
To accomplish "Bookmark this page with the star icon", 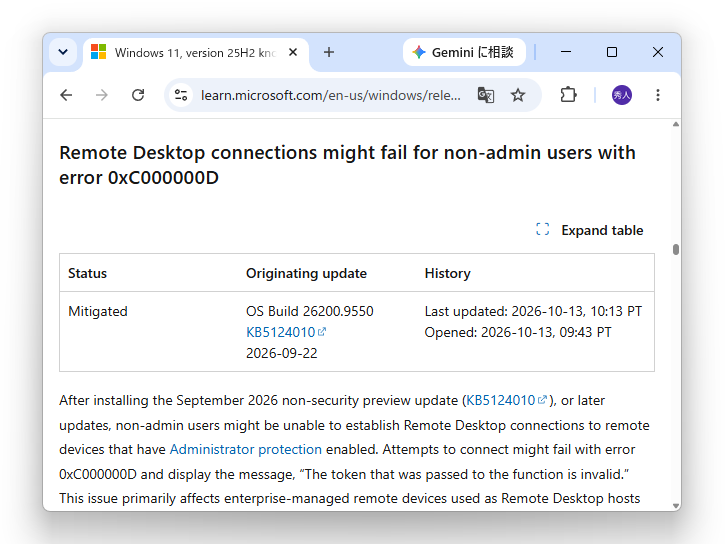I will pyautogui.click(x=518, y=95).
